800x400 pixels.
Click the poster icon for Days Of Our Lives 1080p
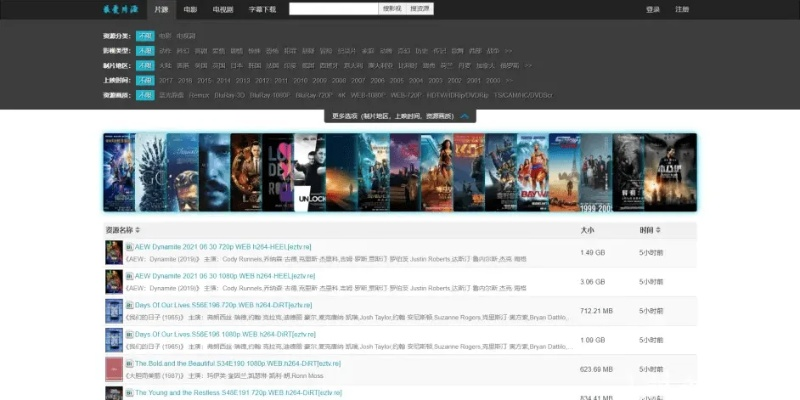113,339
